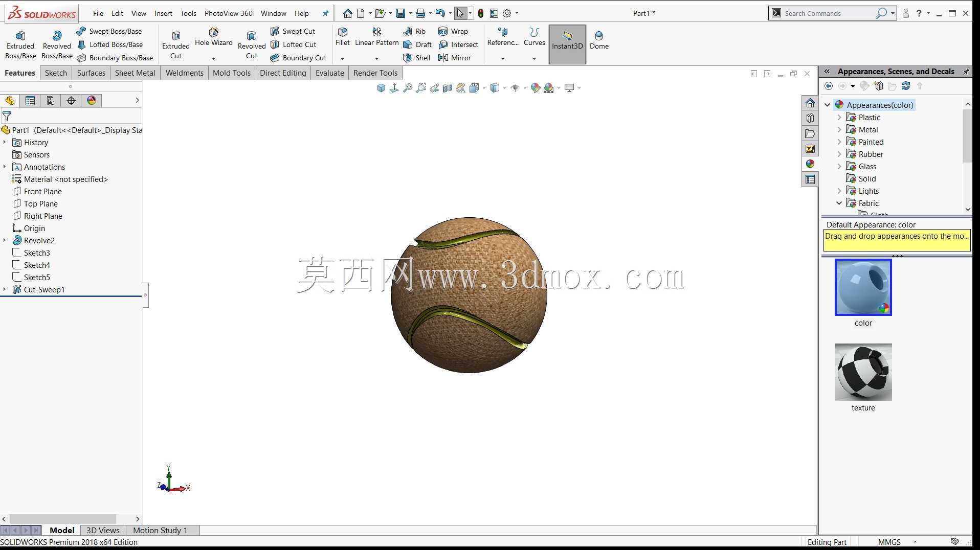Select the Dome feature tool
980x550 pixels.
(599, 40)
